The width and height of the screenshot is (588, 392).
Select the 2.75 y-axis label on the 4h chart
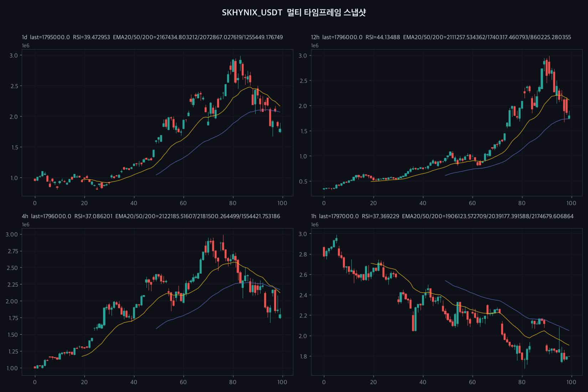[12, 251]
